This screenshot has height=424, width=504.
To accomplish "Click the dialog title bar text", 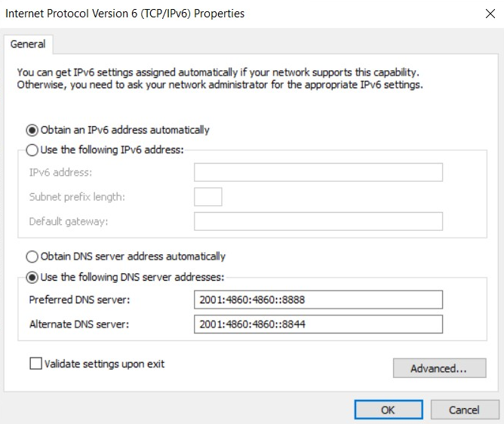I will click(125, 14).
